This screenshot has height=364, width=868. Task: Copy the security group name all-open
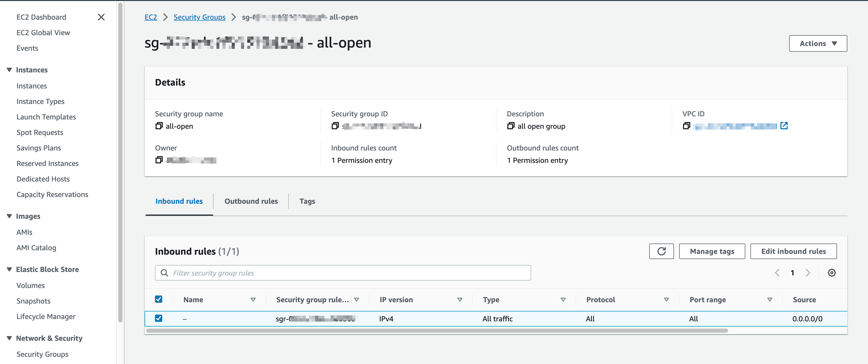click(159, 126)
